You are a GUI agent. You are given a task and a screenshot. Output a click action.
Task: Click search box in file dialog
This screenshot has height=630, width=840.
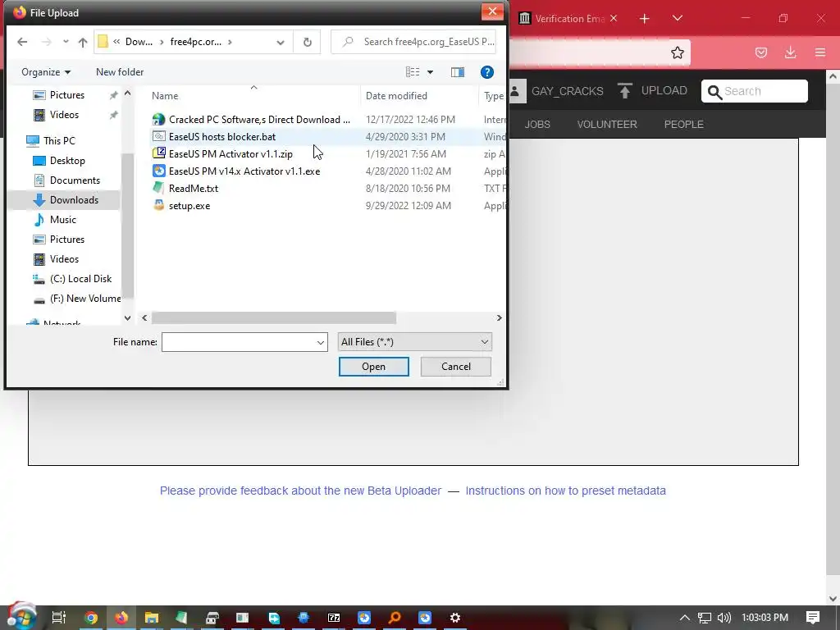pyautogui.click(x=413, y=42)
